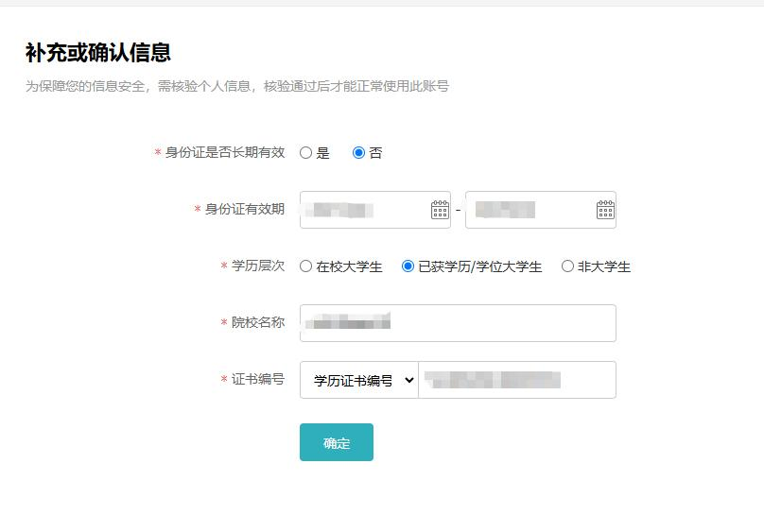Click the ID validity end date field
The image size is (764, 532).
(x=541, y=210)
